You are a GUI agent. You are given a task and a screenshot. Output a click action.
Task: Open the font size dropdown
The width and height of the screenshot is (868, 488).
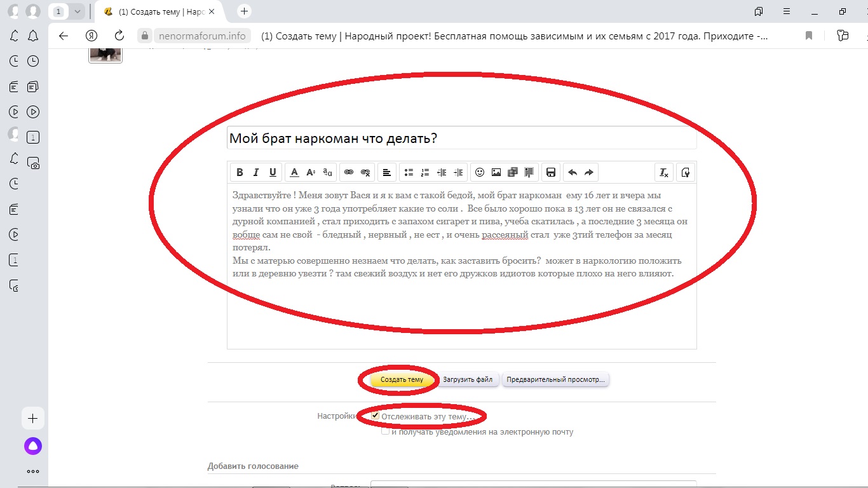click(x=311, y=172)
